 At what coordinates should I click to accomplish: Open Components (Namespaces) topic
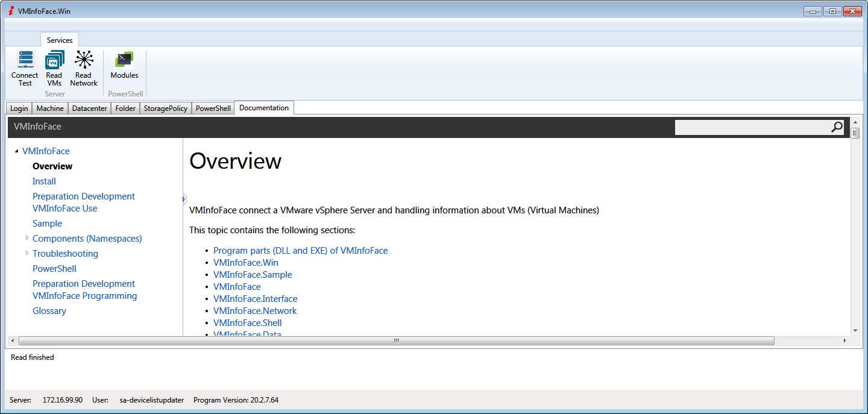[x=87, y=239]
